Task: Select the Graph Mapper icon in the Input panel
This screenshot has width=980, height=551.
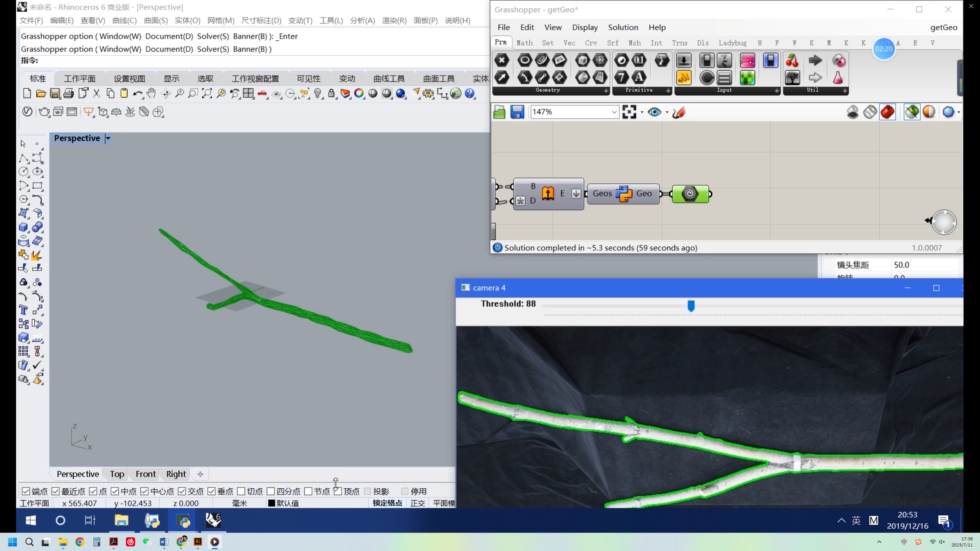Action: pos(684,78)
